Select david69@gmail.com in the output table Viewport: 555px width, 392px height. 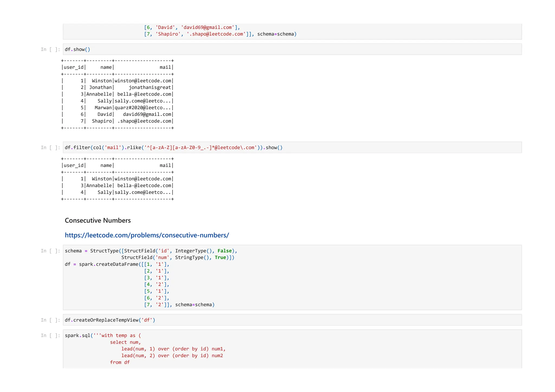[x=147, y=114]
